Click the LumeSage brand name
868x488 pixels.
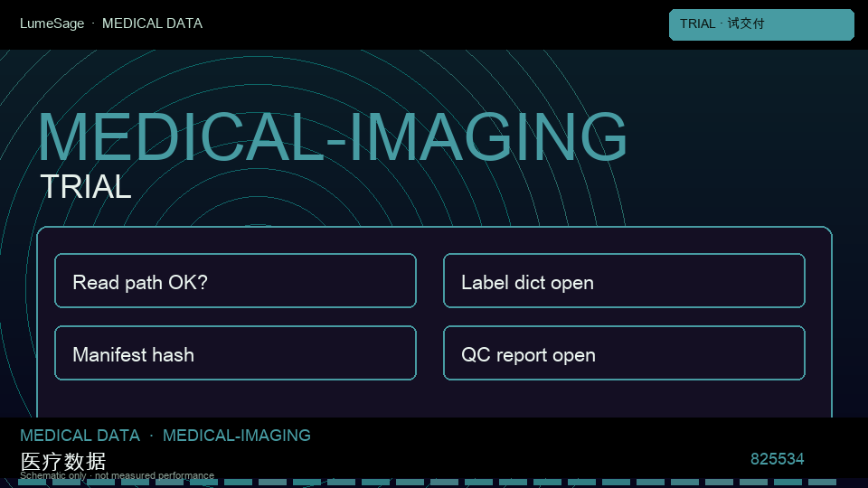pos(52,23)
